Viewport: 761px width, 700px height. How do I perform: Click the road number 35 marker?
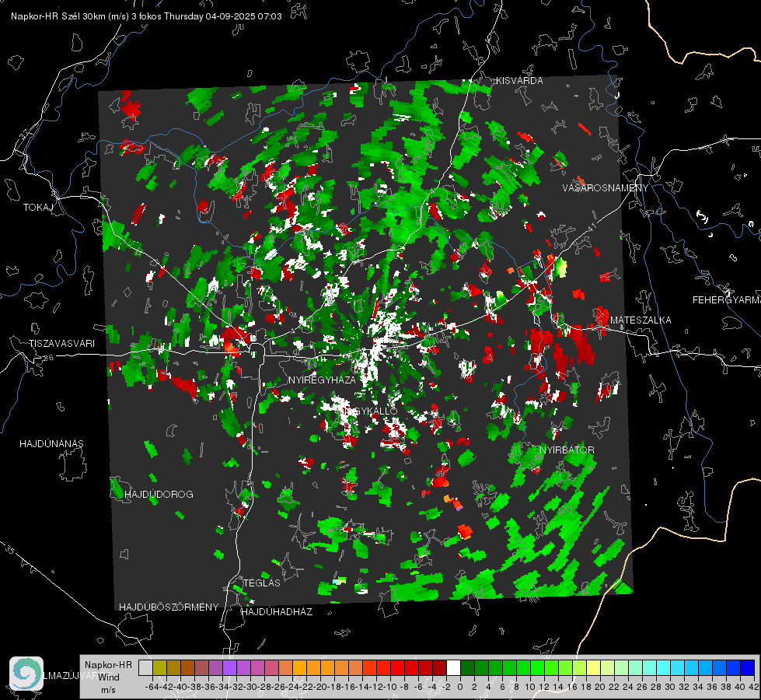click(x=10, y=551)
